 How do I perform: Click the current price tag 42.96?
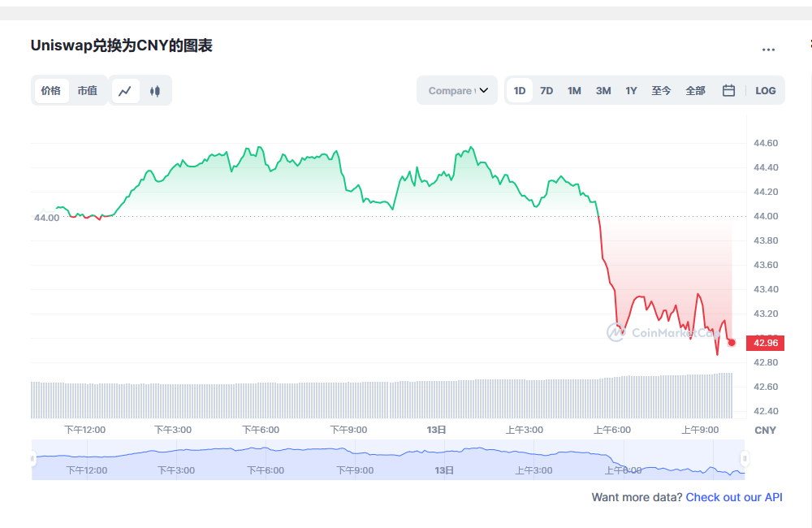click(766, 343)
